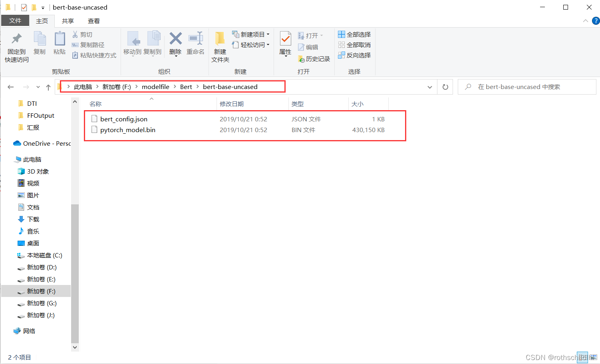Viewport: 600px width, 364px height.
Task: Open the address bar history dropdown
Action: click(429, 87)
